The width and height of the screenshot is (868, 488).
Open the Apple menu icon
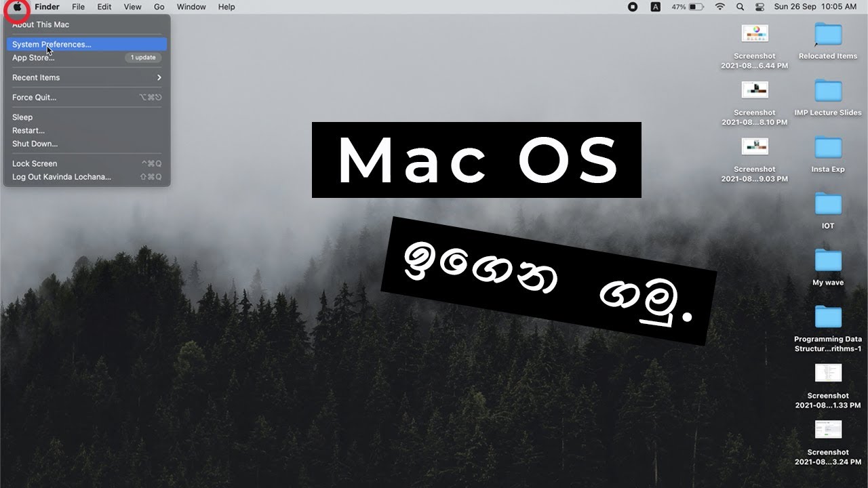click(17, 7)
